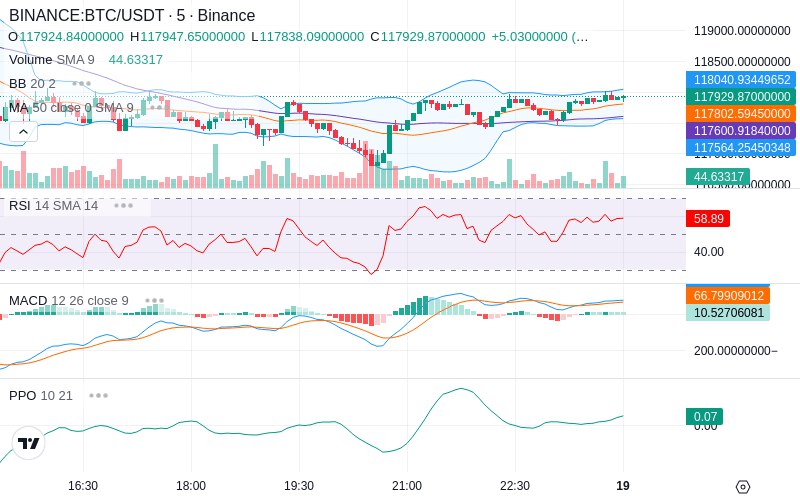Open more options dots next to BB 20 2

[x=82, y=84]
